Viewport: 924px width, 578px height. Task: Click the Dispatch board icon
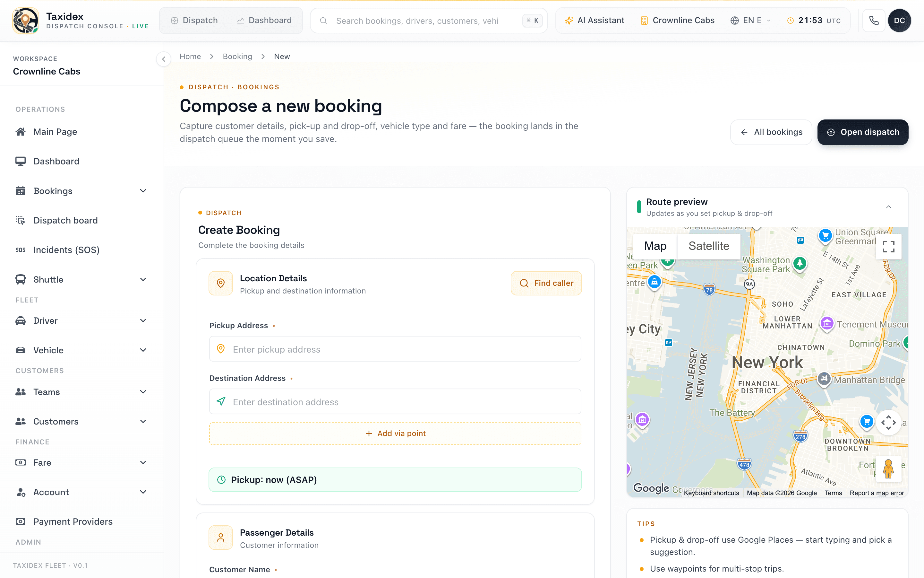21,221
